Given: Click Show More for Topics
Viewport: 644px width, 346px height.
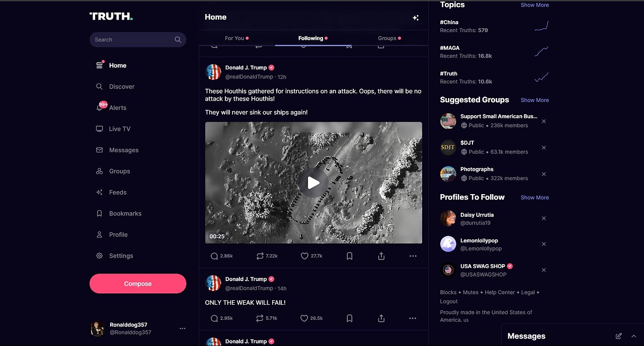Looking at the screenshot, I should tap(535, 5).
